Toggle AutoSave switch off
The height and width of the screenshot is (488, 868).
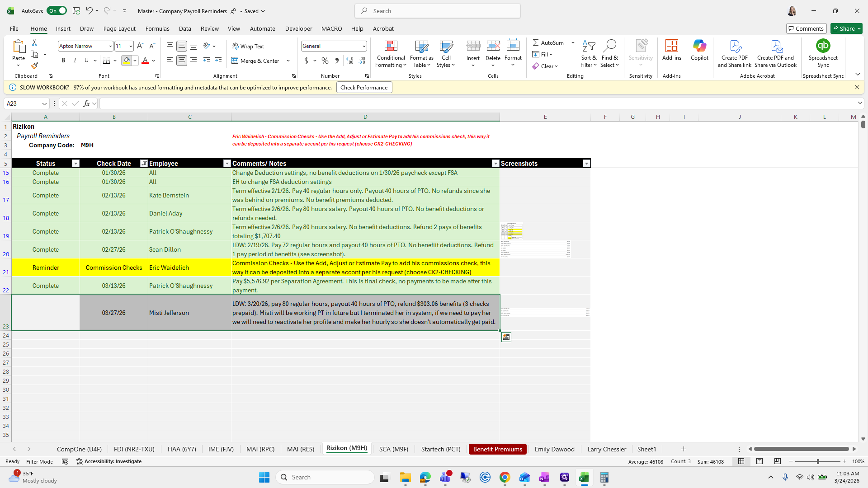tap(57, 11)
